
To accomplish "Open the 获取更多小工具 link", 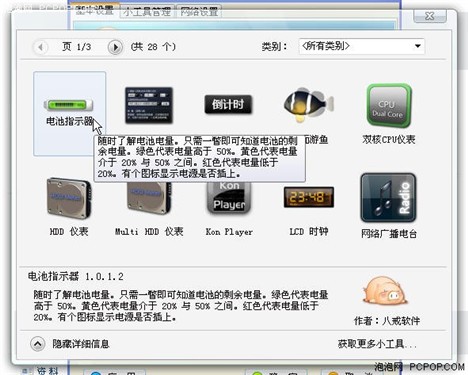I will [x=377, y=344].
